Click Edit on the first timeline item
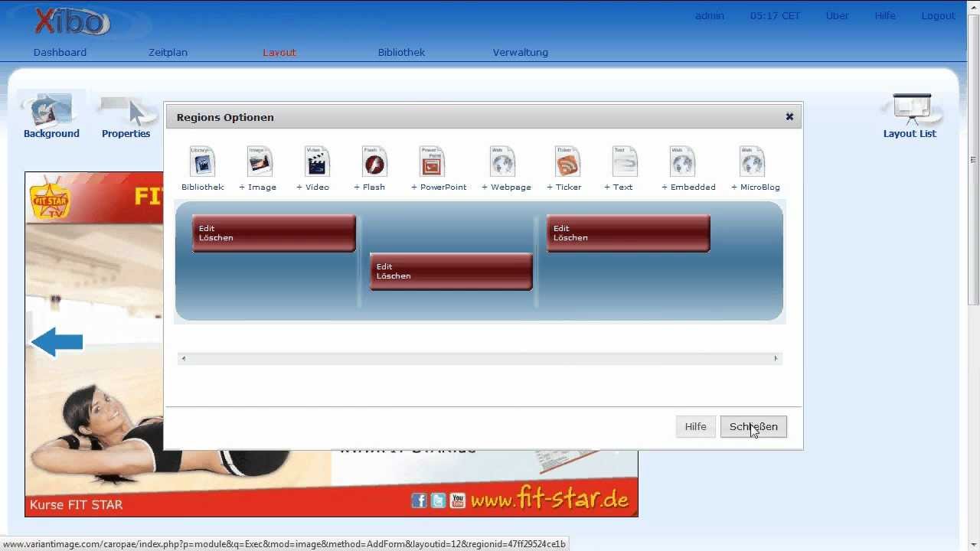 (x=207, y=228)
